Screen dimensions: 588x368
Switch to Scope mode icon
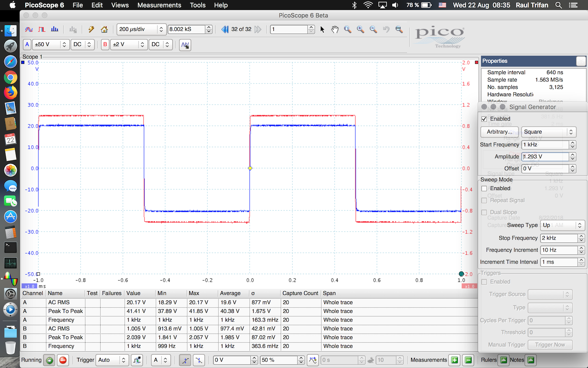click(x=28, y=29)
